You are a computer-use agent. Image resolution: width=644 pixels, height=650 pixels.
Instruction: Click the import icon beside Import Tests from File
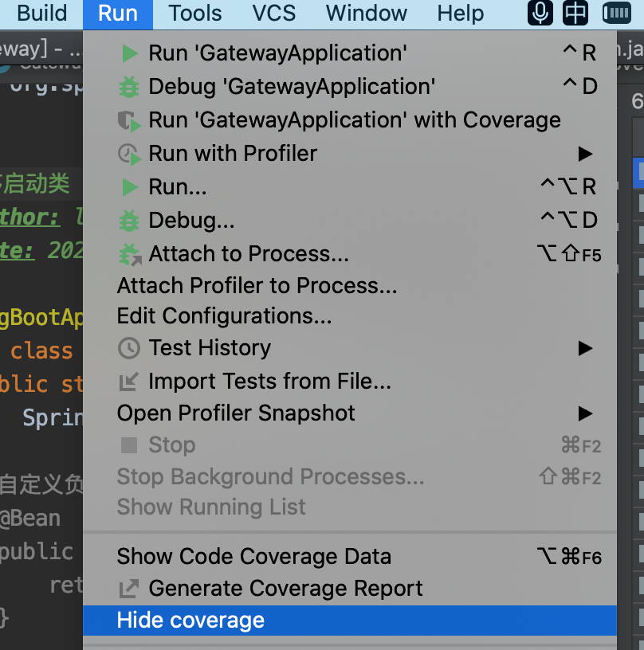point(128,381)
